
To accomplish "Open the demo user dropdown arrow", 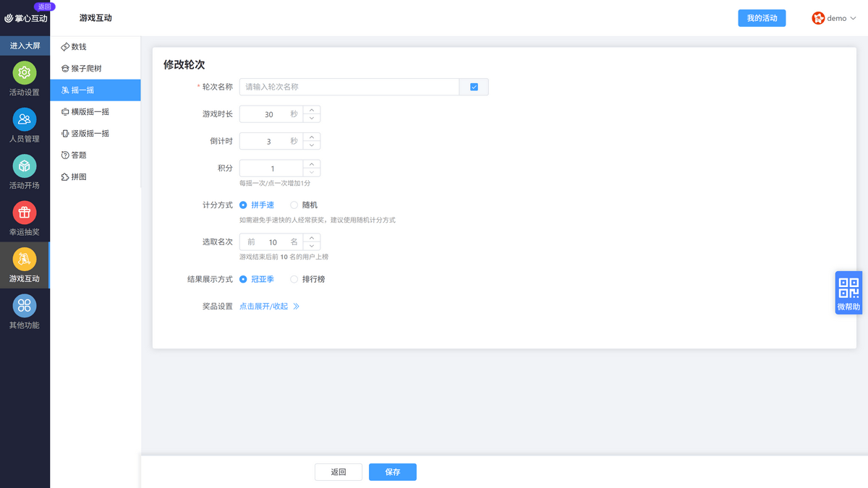I will pos(853,19).
